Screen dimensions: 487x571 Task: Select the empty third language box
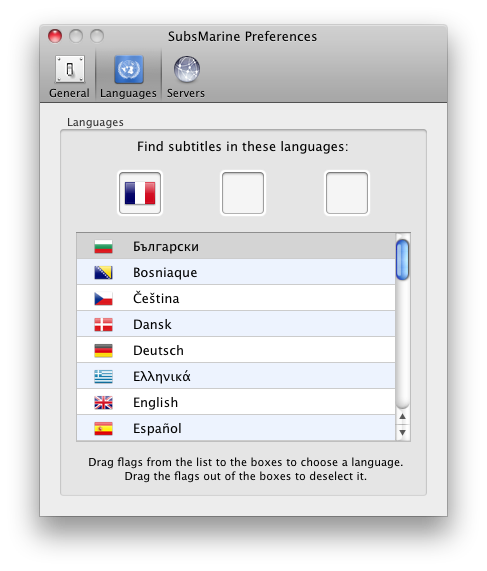click(x=347, y=193)
